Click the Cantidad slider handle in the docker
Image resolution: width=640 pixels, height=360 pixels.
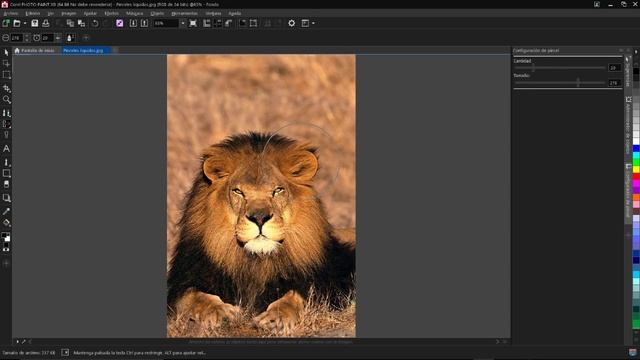pyautogui.click(x=533, y=68)
